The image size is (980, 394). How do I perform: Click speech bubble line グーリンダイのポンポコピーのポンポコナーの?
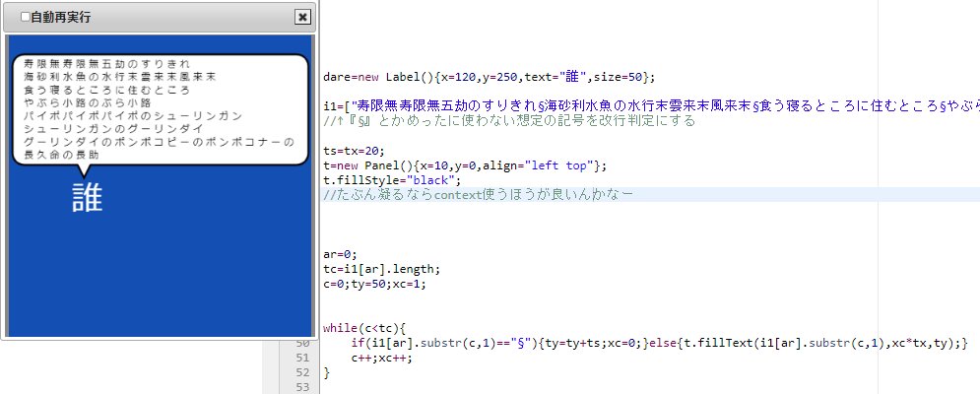click(x=159, y=142)
